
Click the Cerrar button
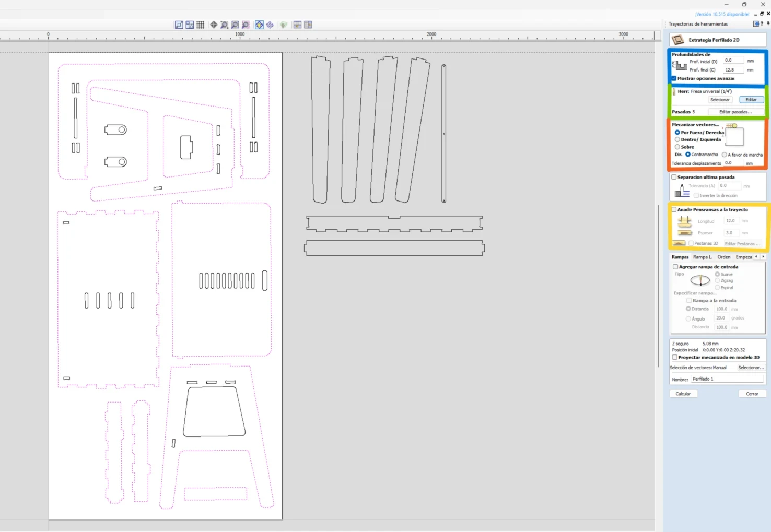(752, 394)
